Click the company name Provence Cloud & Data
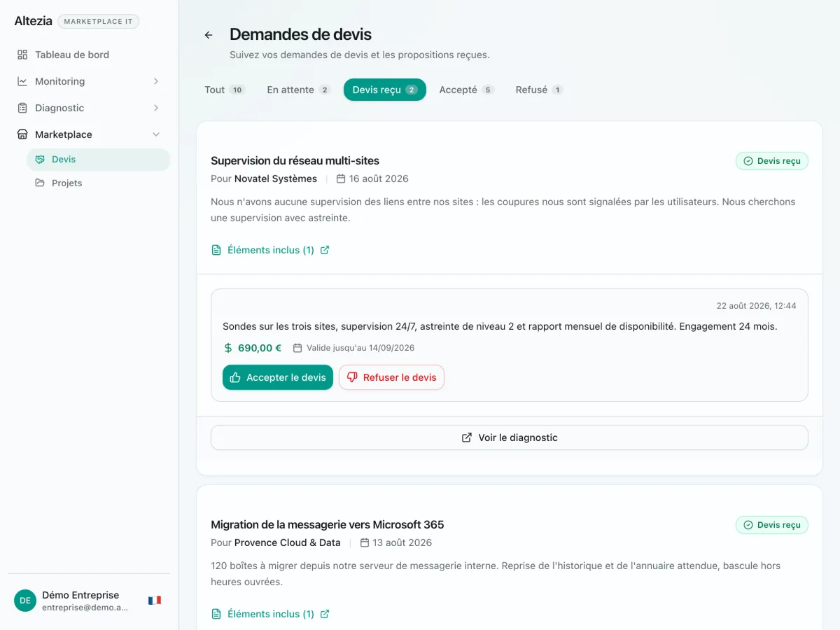The height and width of the screenshot is (630, 840). [288, 542]
